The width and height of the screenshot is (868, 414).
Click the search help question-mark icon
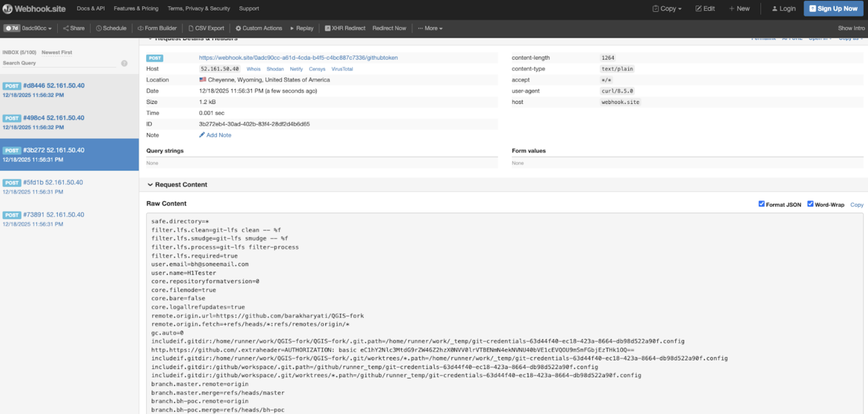pos(124,63)
